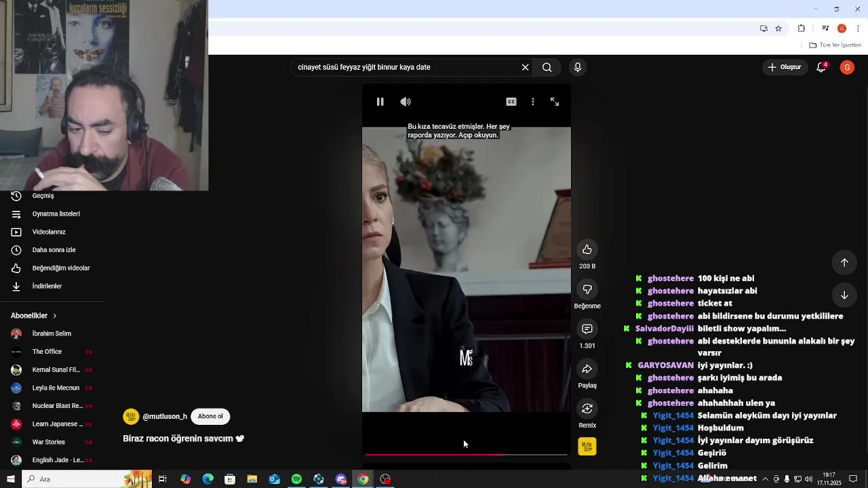
Task: Open Tüm Yer İşaretleri bookmarks folder
Action: (835, 45)
